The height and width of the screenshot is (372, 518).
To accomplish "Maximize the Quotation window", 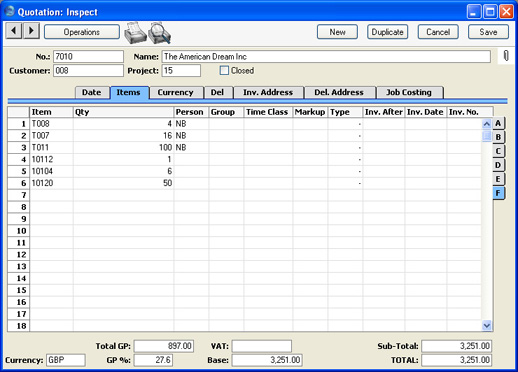I will click(x=490, y=12).
